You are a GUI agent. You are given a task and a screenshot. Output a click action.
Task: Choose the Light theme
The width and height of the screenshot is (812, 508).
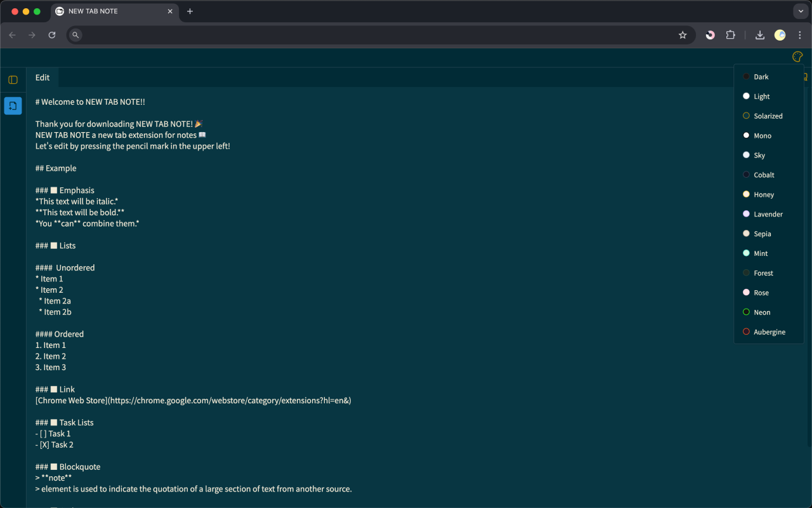tap(769, 97)
